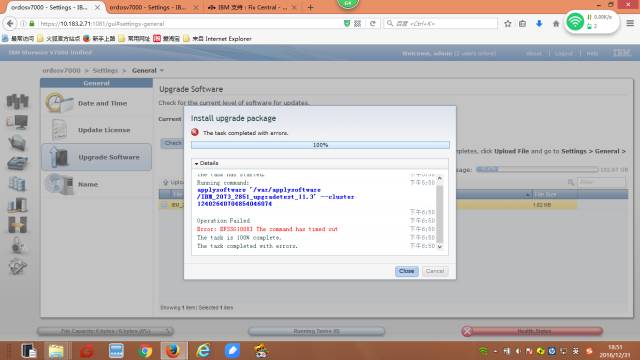The width and height of the screenshot is (640, 360).
Task: Click the details log scroll-down arrow
Action: tap(440, 247)
